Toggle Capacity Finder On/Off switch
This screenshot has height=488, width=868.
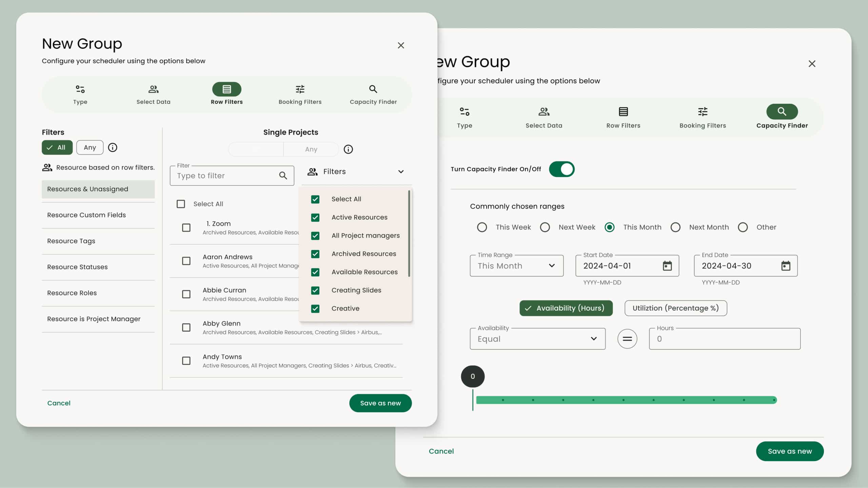[560, 169]
